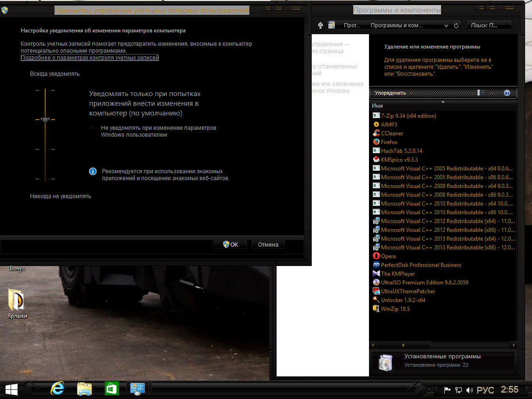This screenshot has width=532, height=399.
Task: Click the PerfectDisk Professional Business icon
Action: pyautogui.click(x=376, y=265)
